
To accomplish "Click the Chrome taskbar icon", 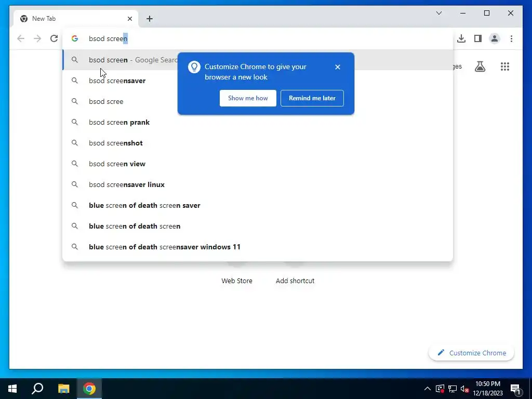I will [89, 389].
